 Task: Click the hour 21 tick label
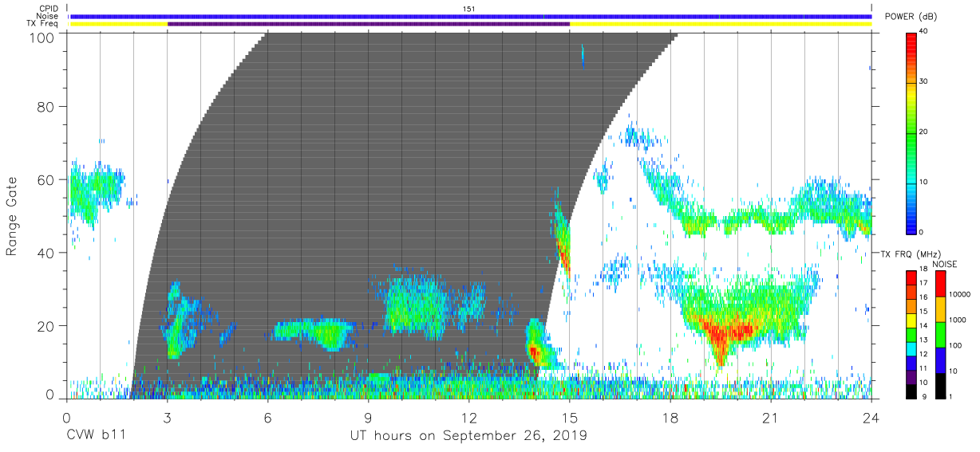(771, 418)
